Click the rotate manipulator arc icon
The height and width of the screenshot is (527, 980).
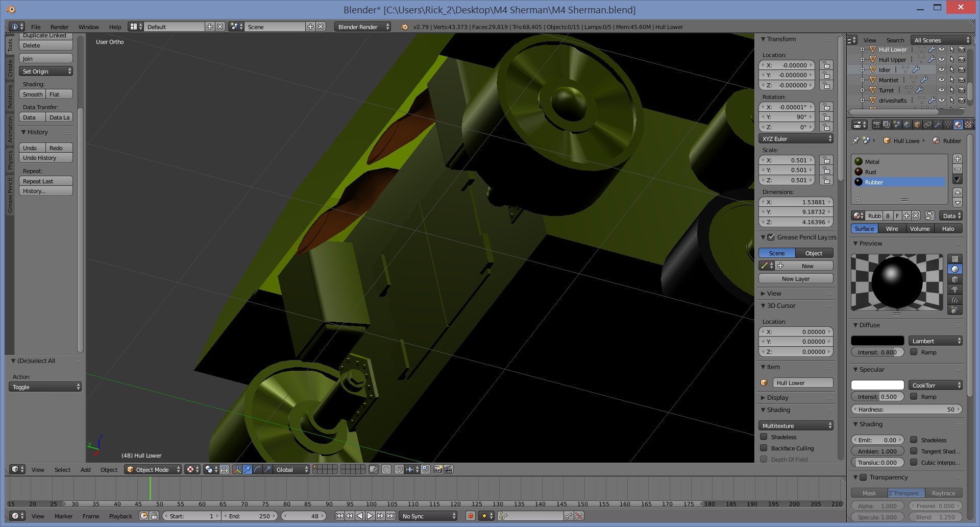click(258, 469)
